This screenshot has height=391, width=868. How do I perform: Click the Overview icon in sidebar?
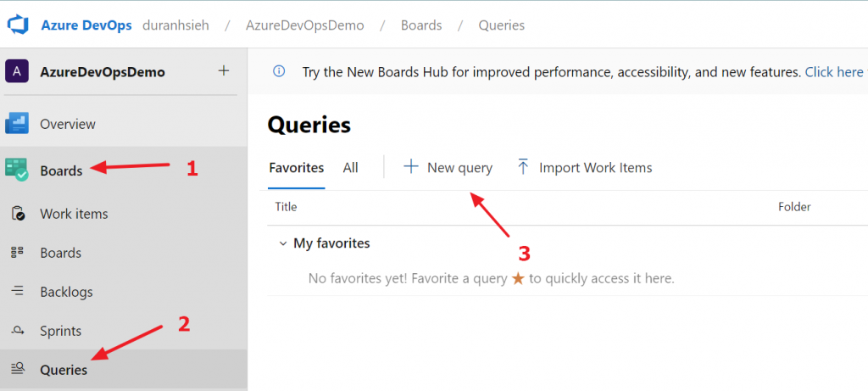pyautogui.click(x=17, y=124)
